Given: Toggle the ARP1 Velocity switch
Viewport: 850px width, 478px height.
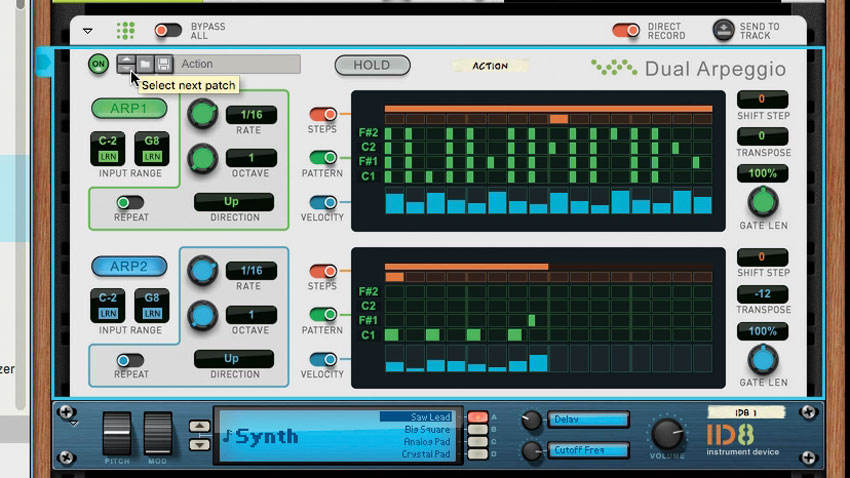Looking at the screenshot, I should point(323,202).
